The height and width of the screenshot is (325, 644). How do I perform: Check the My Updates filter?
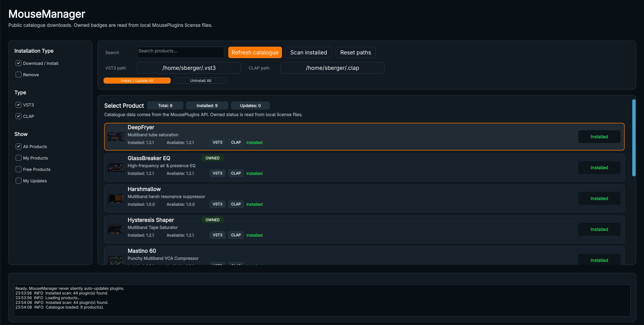tap(18, 181)
